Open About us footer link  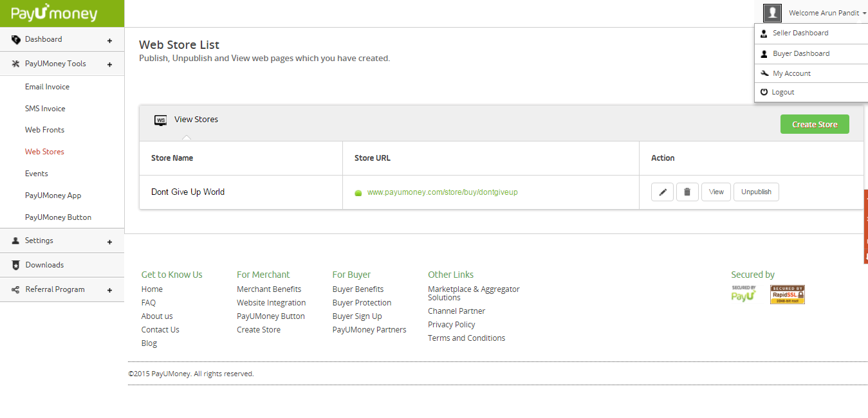coord(157,316)
